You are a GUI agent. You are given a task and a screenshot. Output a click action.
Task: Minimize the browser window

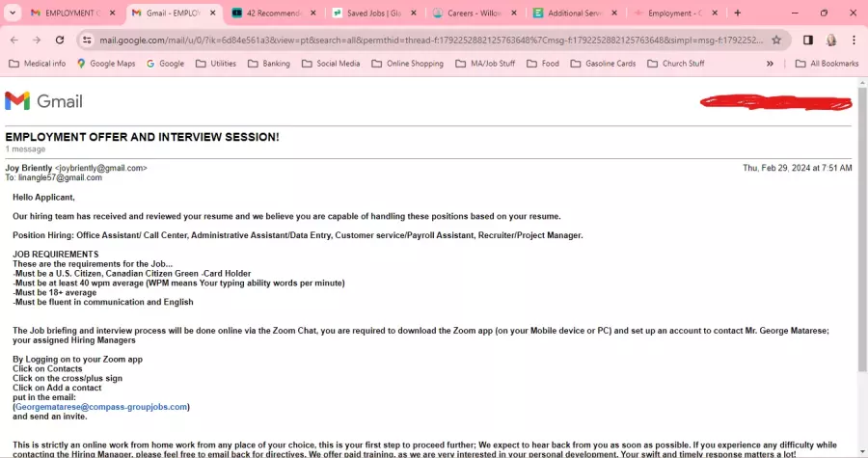click(795, 13)
